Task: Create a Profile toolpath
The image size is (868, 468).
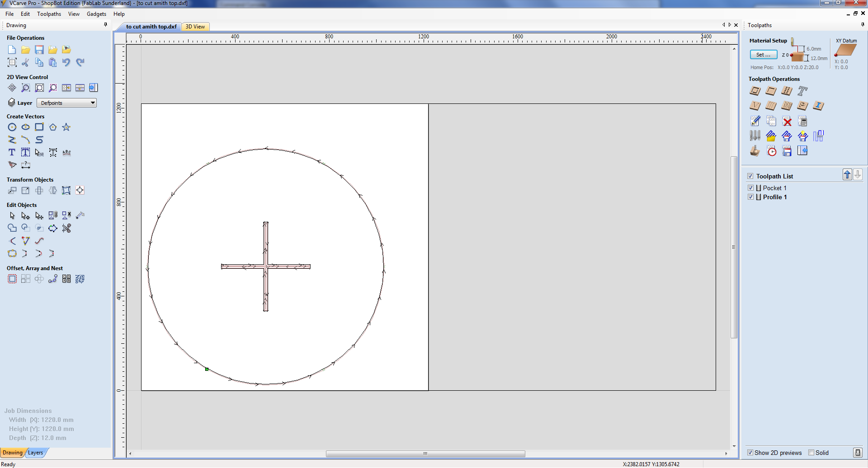Action: 755,91
